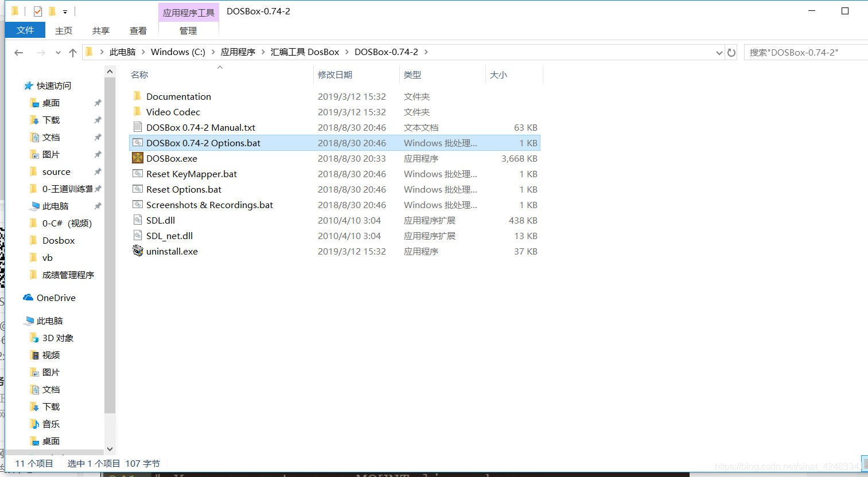868x477 pixels.
Task: Expand the chevron after 汇编工具 DosBox
Action: point(347,52)
